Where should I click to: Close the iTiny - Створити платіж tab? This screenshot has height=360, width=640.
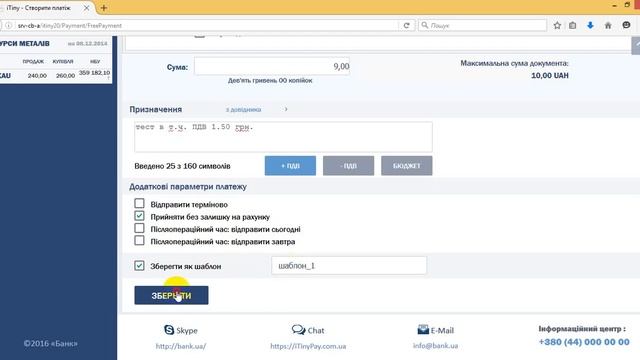pyautogui.click(x=87, y=8)
